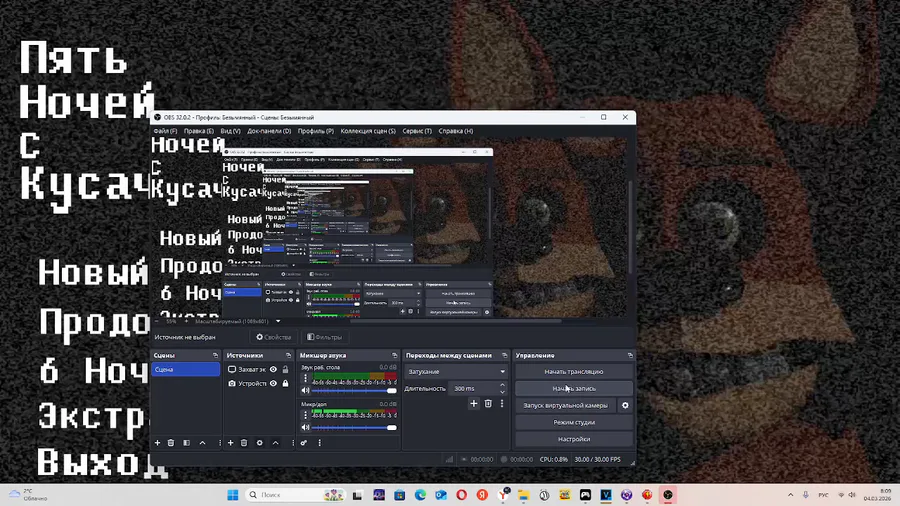This screenshot has width=900, height=506.
Task: Click the preview horizontal scrollbar
Action: click(x=455, y=321)
